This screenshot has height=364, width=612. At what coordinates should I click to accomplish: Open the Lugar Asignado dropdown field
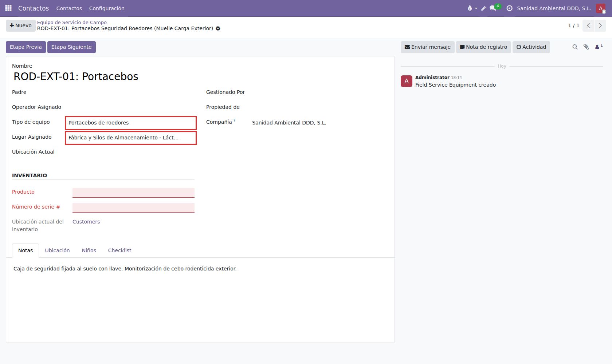click(x=131, y=138)
